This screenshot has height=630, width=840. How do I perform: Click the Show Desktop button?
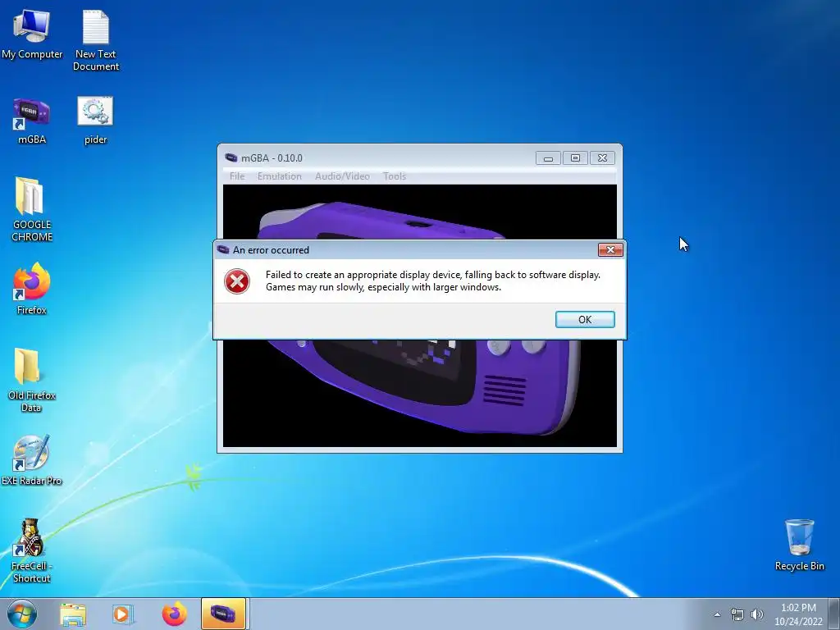pyautogui.click(x=834, y=614)
